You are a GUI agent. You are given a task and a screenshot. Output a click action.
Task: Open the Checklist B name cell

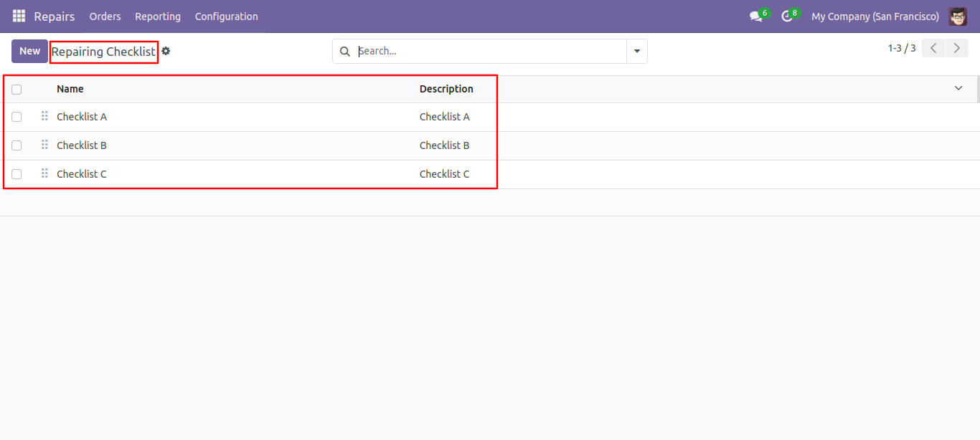(x=82, y=145)
